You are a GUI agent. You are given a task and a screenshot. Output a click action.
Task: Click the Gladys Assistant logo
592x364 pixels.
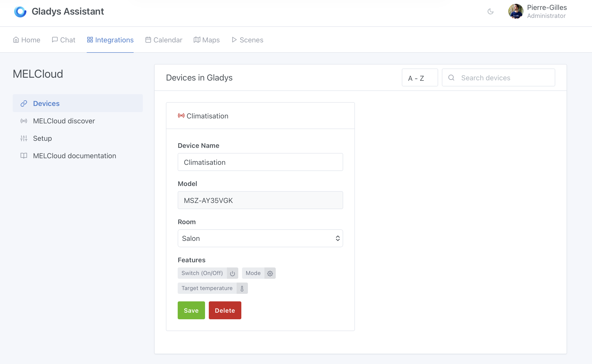click(20, 12)
